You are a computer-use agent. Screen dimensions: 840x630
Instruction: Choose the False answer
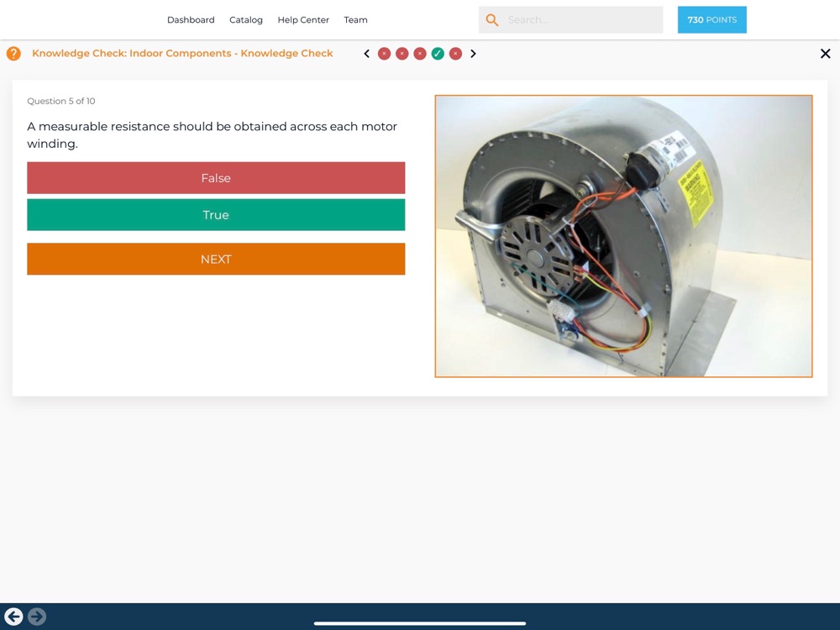pos(216,178)
